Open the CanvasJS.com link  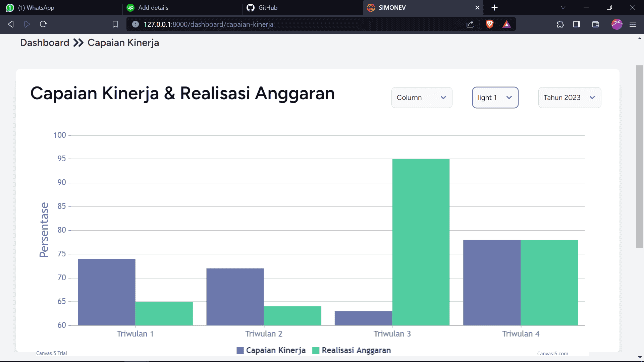click(553, 353)
